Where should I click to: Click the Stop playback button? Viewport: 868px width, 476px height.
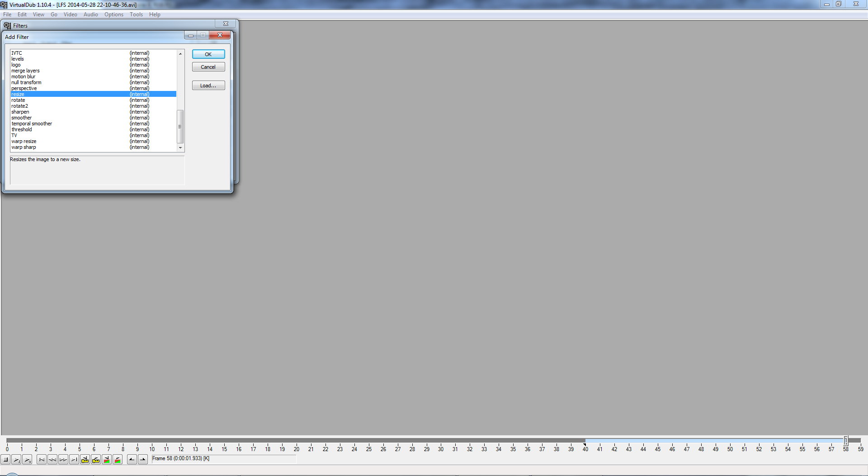[6, 460]
